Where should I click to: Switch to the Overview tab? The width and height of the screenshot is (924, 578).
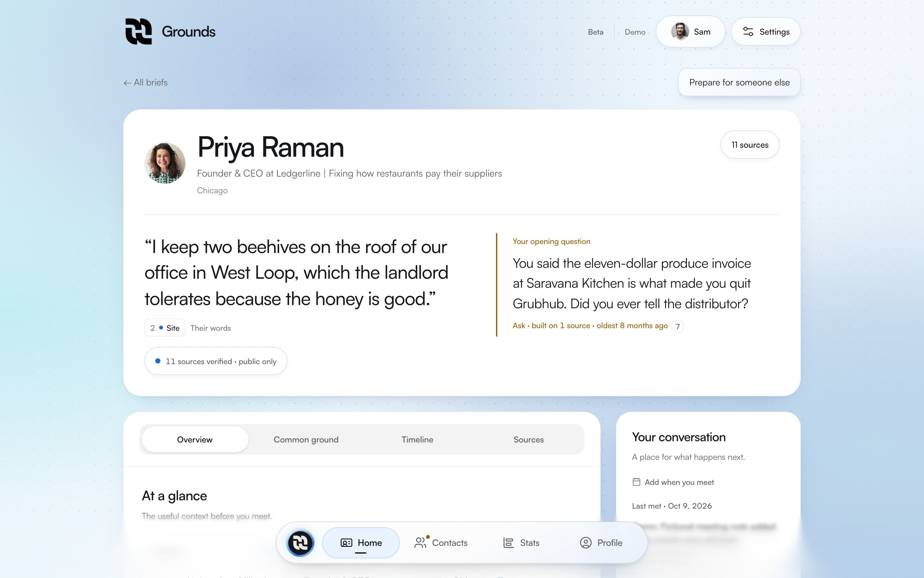coord(195,439)
